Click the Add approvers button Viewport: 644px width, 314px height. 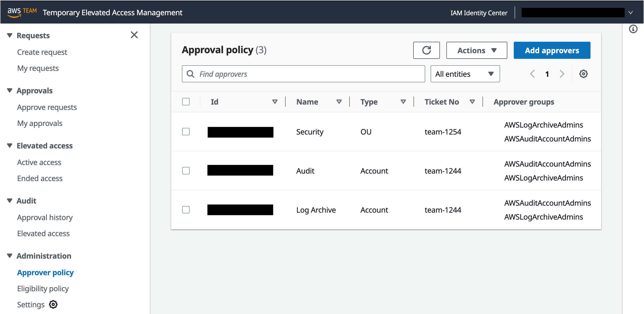tap(552, 50)
